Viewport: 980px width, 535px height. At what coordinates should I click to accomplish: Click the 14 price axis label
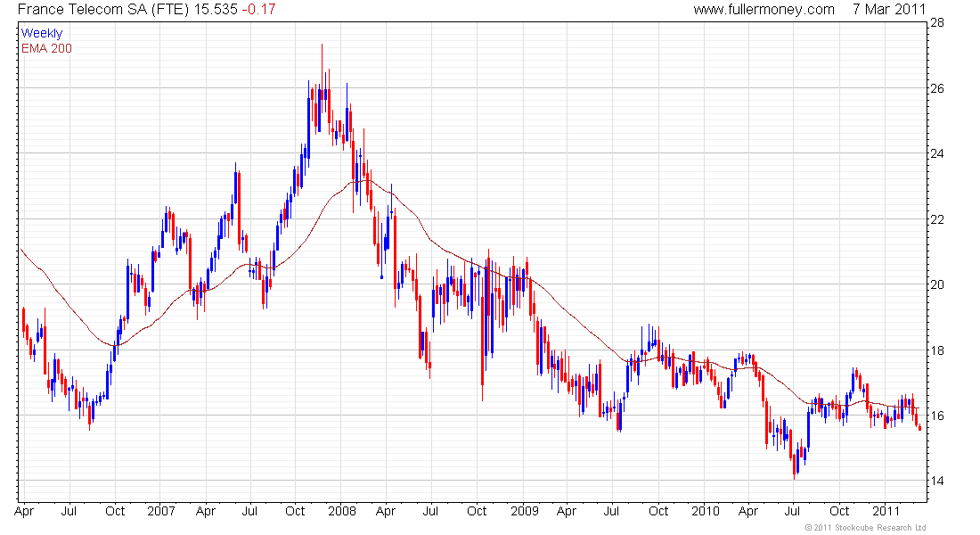[x=938, y=481]
